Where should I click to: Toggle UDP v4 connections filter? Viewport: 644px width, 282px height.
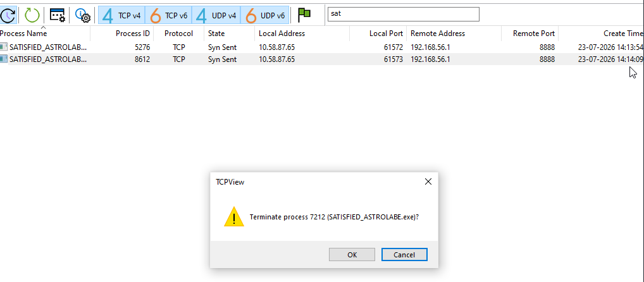[x=216, y=15]
